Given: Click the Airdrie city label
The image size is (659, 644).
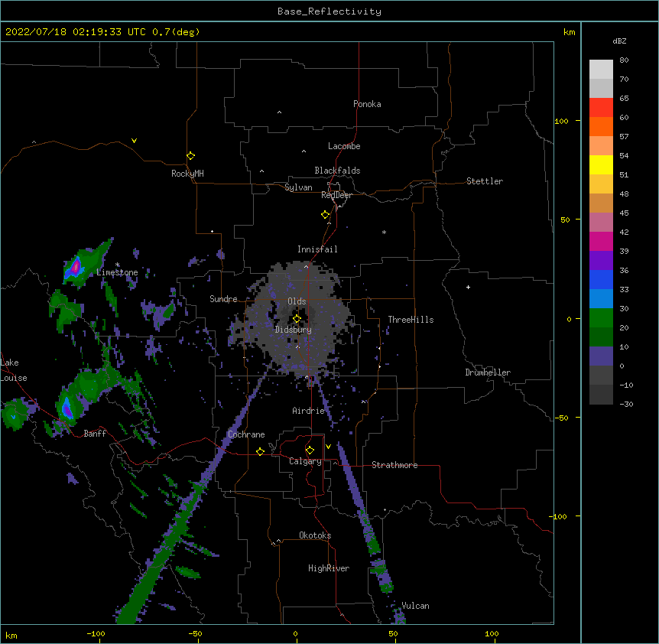Looking at the screenshot, I should pos(309,411).
